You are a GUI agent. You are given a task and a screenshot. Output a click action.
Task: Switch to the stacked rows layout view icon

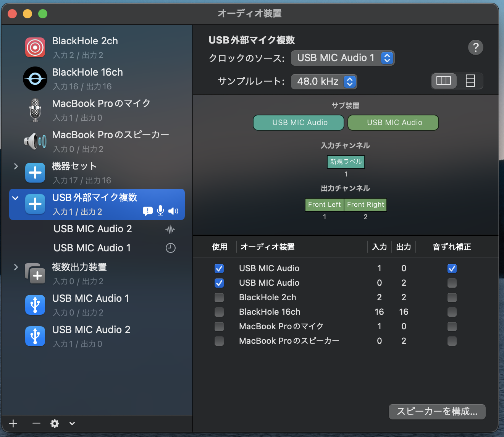(x=470, y=81)
